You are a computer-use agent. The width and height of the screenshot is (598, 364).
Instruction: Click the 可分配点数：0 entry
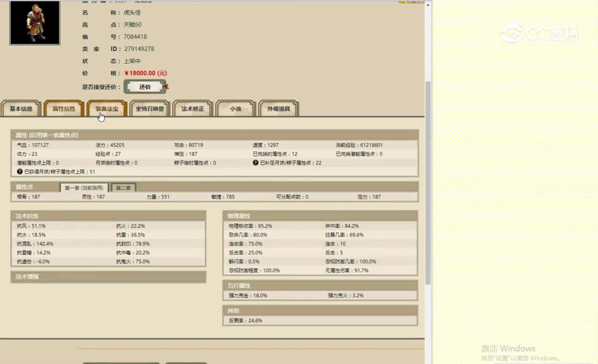click(x=292, y=197)
